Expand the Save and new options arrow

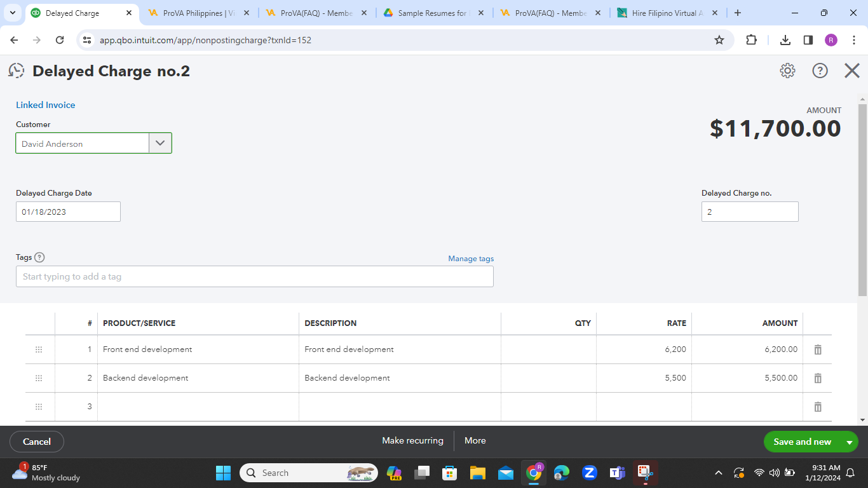click(849, 442)
